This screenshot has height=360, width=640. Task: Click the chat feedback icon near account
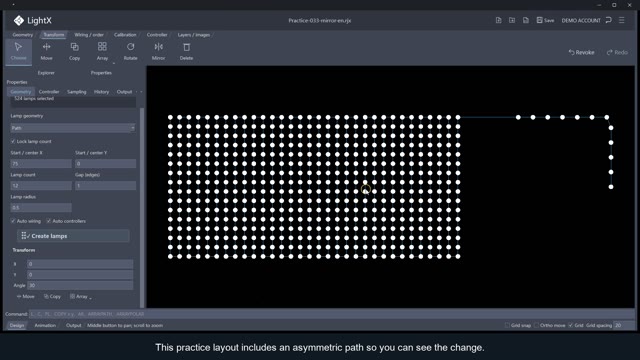click(x=609, y=20)
